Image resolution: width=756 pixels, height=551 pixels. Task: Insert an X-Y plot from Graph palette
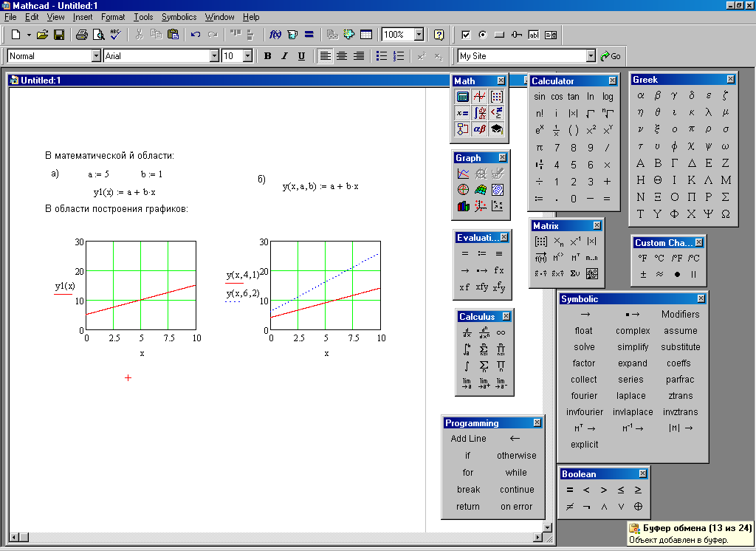coord(464,174)
